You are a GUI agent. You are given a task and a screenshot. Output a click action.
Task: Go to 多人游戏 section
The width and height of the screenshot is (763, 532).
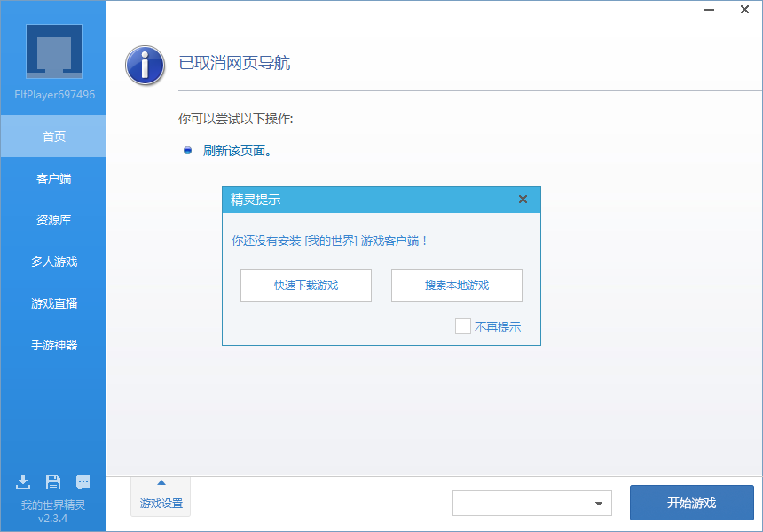(53, 262)
